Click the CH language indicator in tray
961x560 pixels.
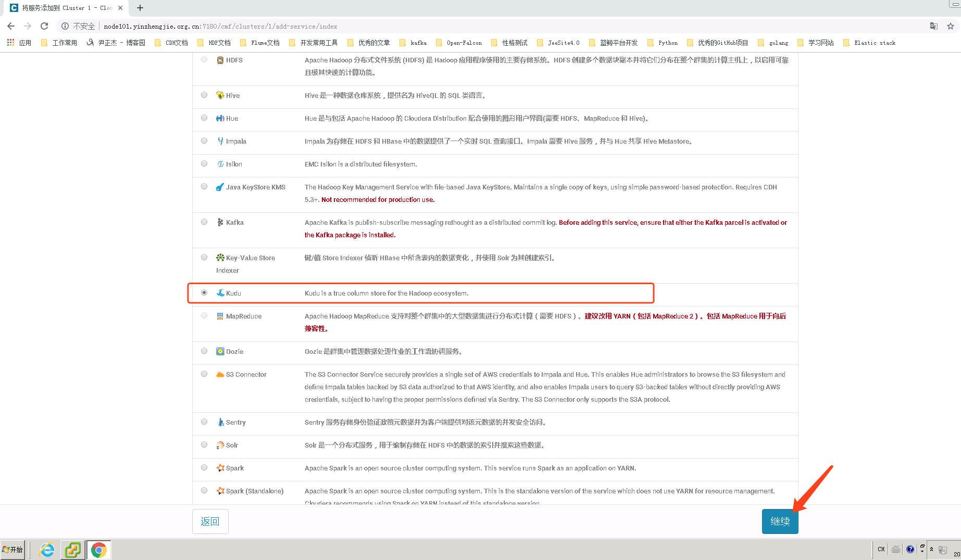(x=881, y=549)
